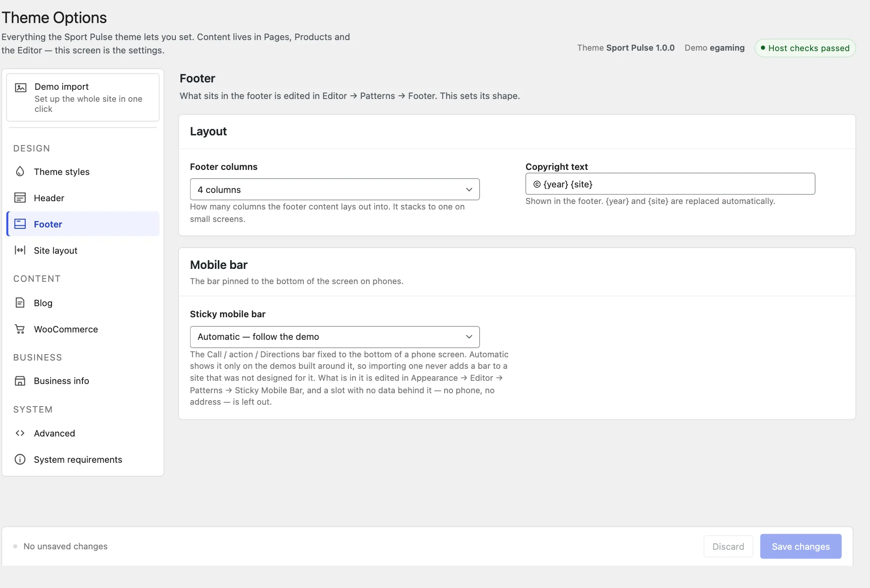Click the Layout section heading

click(x=208, y=132)
